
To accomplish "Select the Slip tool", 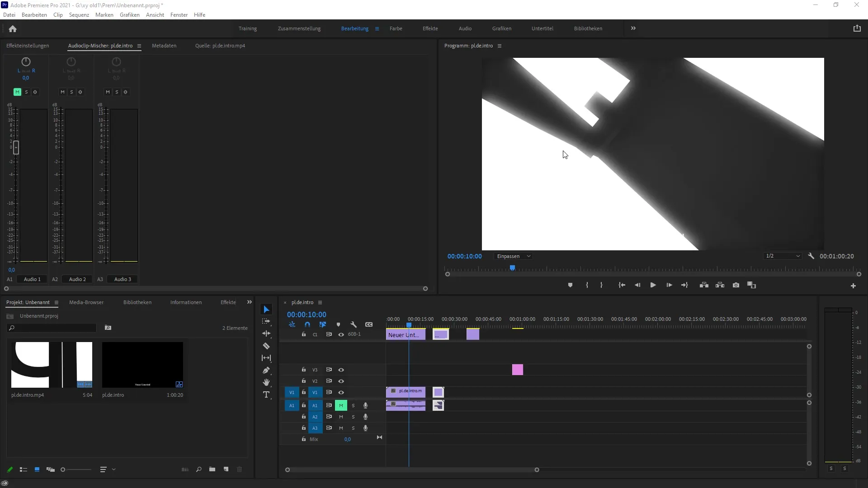I will (266, 358).
